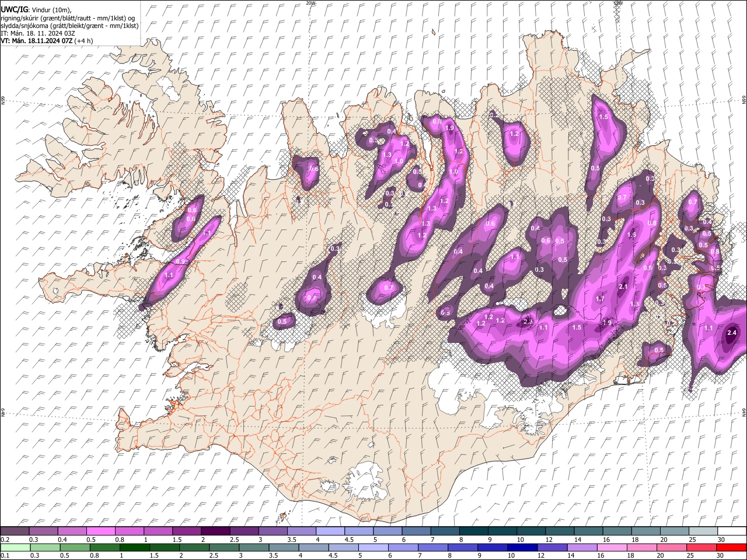Click the dark mauve 0.2–0.3 snow legend swatch
The image size is (747, 560).
pos(15,531)
